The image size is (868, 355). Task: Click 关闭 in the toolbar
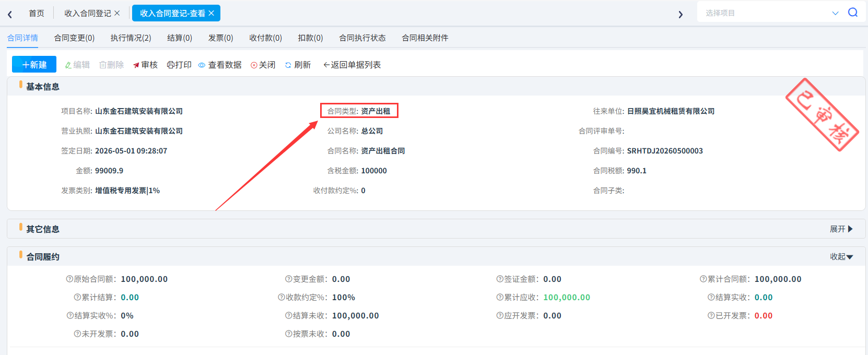[x=263, y=65]
